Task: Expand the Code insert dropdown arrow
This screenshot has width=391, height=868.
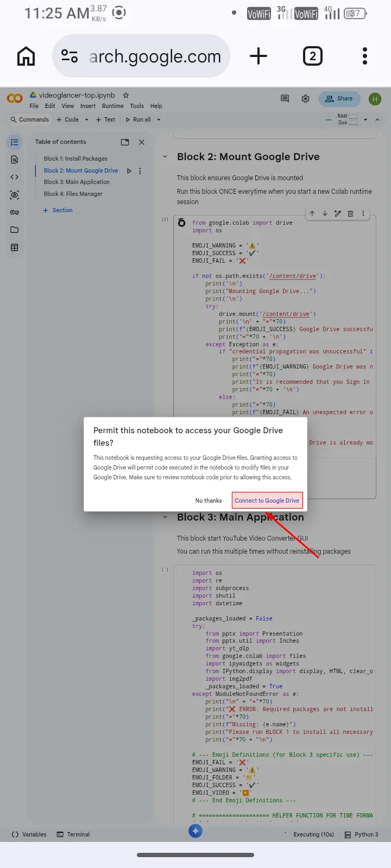Action: tap(86, 119)
